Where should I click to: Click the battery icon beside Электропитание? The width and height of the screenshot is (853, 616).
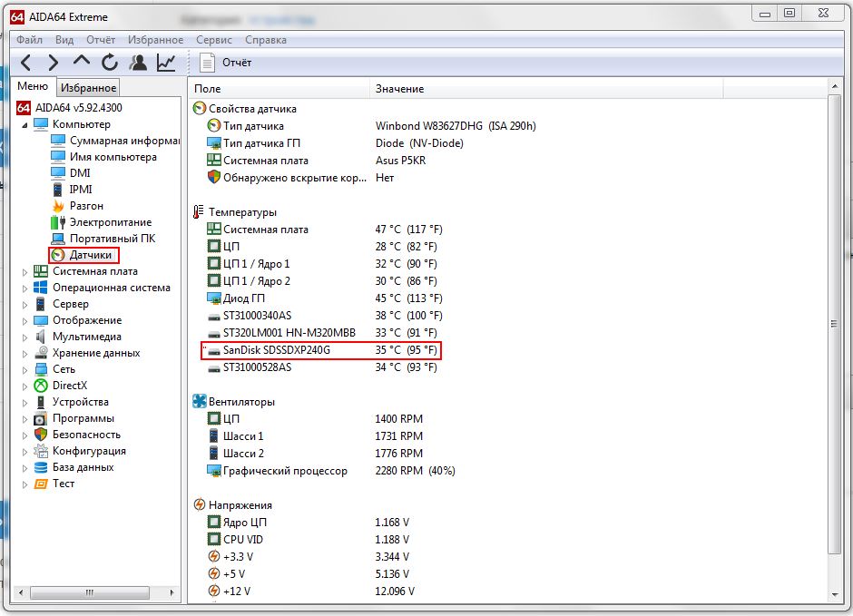58,222
